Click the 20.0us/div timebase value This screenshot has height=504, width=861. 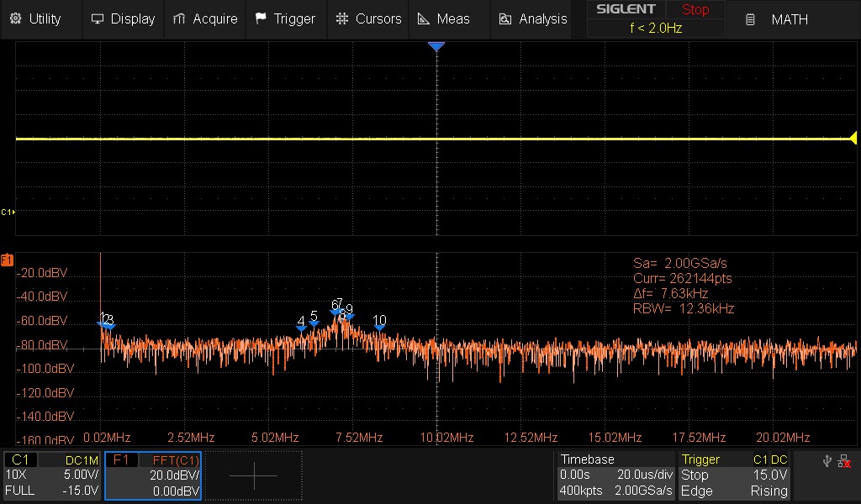point(645,475)
